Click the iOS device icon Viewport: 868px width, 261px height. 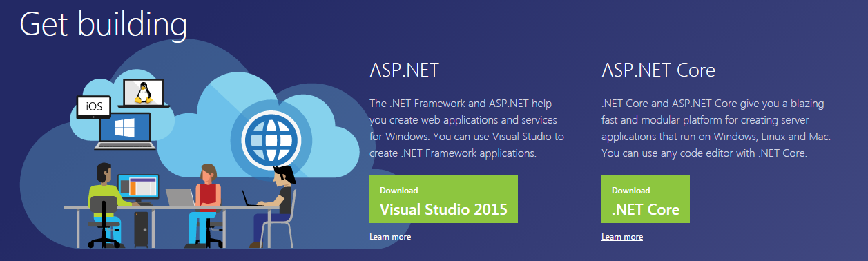(94, 107)
